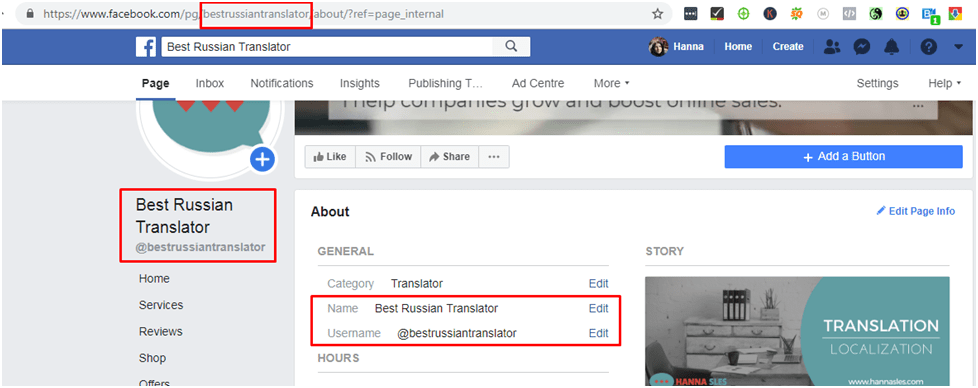
Task: Click the first dark extension icon in Chrome toolbar
Action: 690,14
